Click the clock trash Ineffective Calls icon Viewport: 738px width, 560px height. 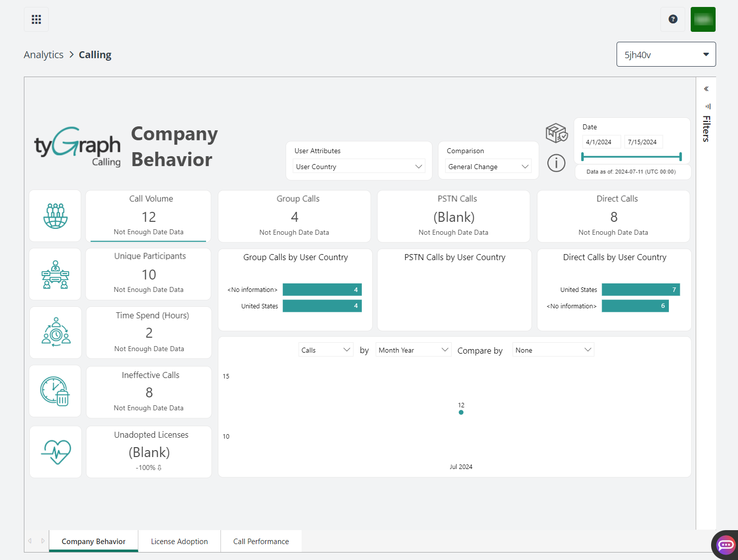tap(55, 391)
